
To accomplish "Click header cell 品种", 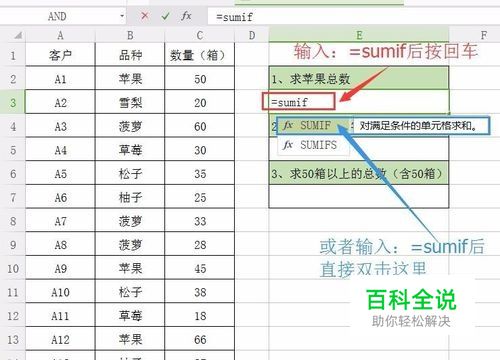I will (130, 55).
